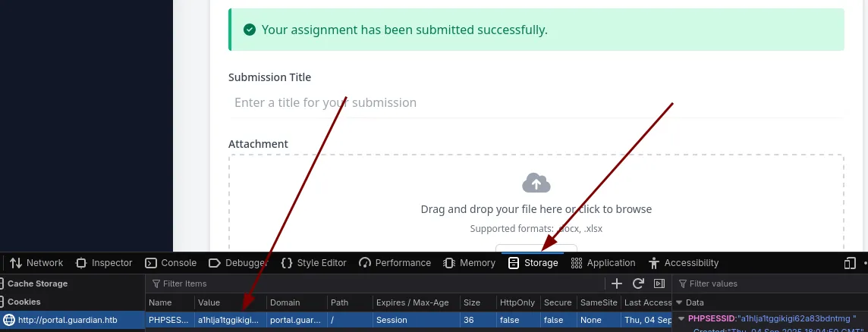Click the responsive design mode icon

pos(849,263)
